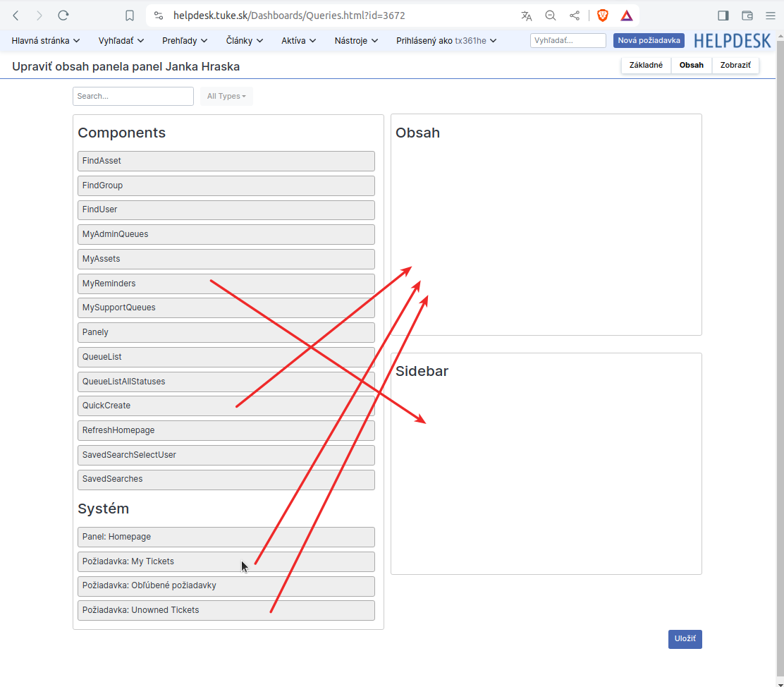Open Brave Rewards triangle icon
The height and width of the screenshot is (687, 784).
point(627,16)
